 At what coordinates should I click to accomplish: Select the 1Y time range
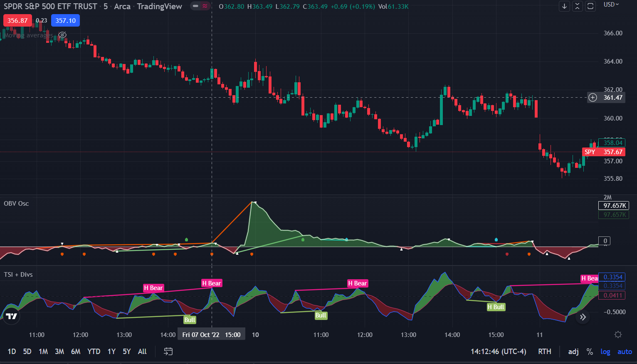(111, 352)
